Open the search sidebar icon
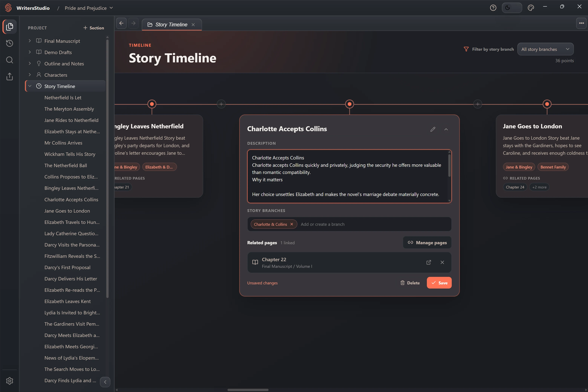Image resolution: width=588 pixels, height=392 pixels. click(9, 60)
